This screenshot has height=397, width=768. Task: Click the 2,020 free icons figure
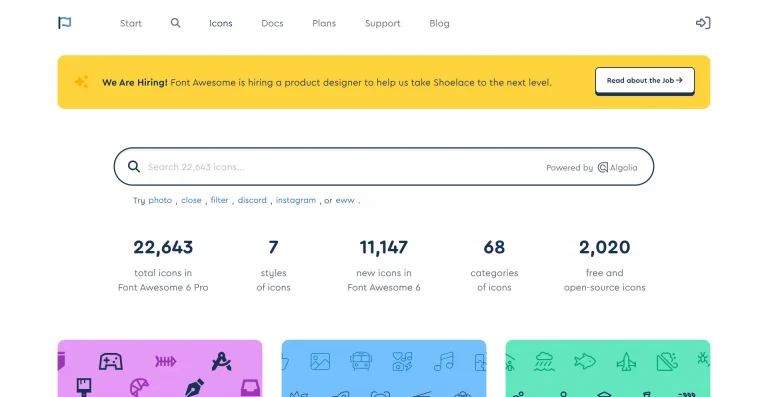pos(604,247)
